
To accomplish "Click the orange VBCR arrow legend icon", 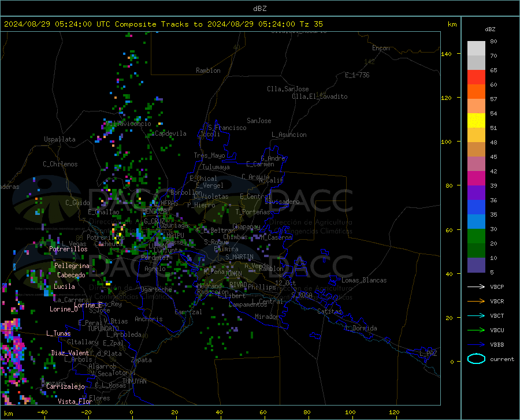I will pos(476,302).
